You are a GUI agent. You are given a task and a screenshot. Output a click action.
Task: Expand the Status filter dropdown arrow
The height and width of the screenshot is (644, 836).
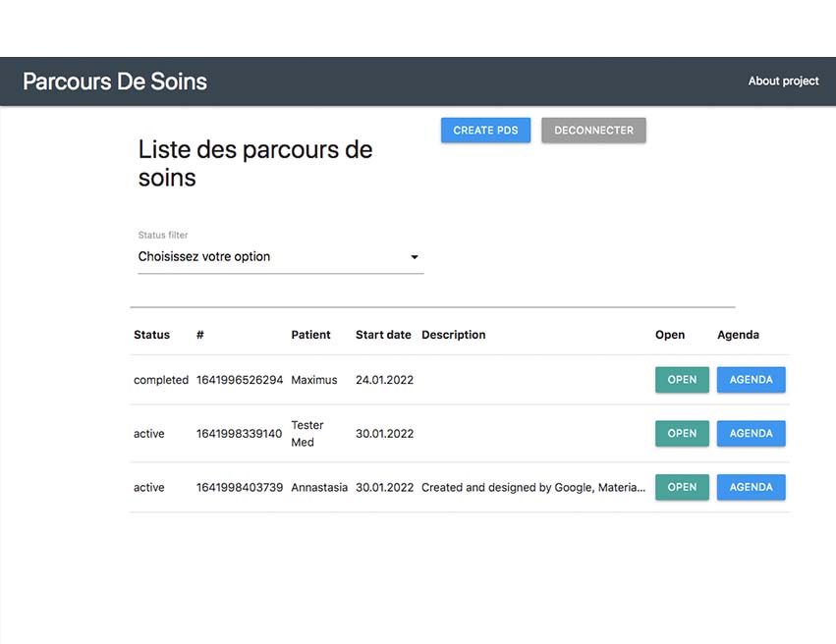click(x=415, y=257)
